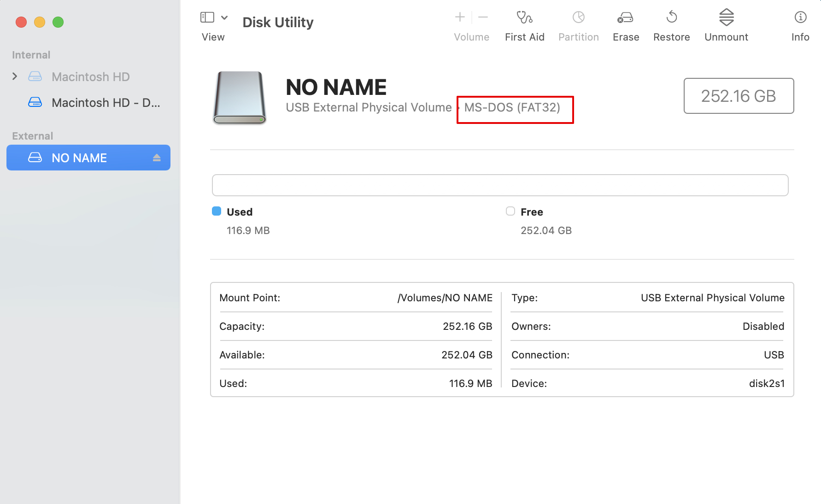Click the disk usage bar
This screenshot has width=821, height=504.
tap(500, 185)
